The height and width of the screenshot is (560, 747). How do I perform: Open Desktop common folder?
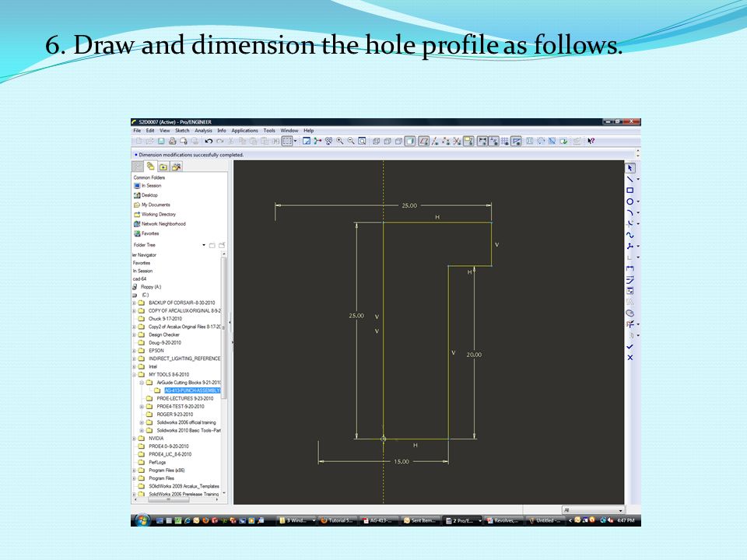point(146,195)
